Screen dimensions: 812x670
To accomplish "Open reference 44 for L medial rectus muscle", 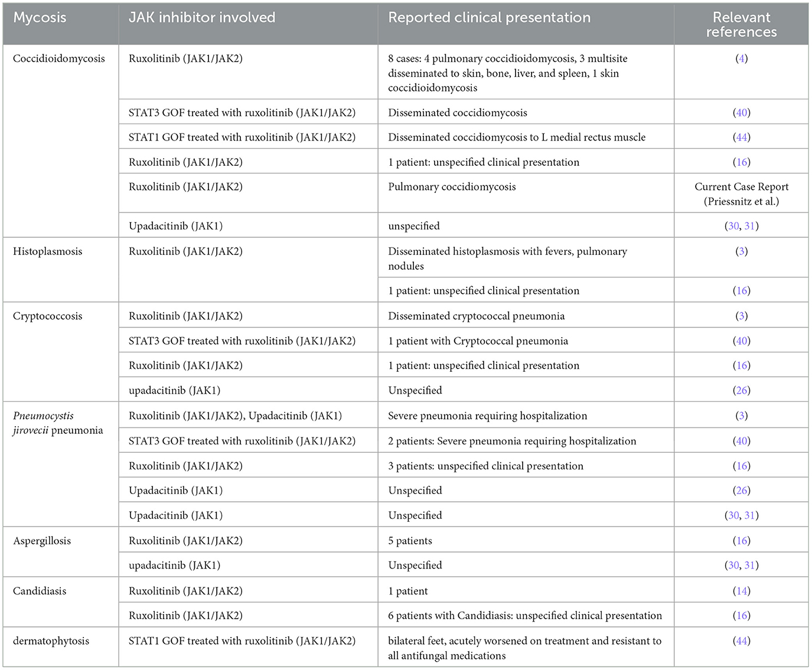I will 742,138.
